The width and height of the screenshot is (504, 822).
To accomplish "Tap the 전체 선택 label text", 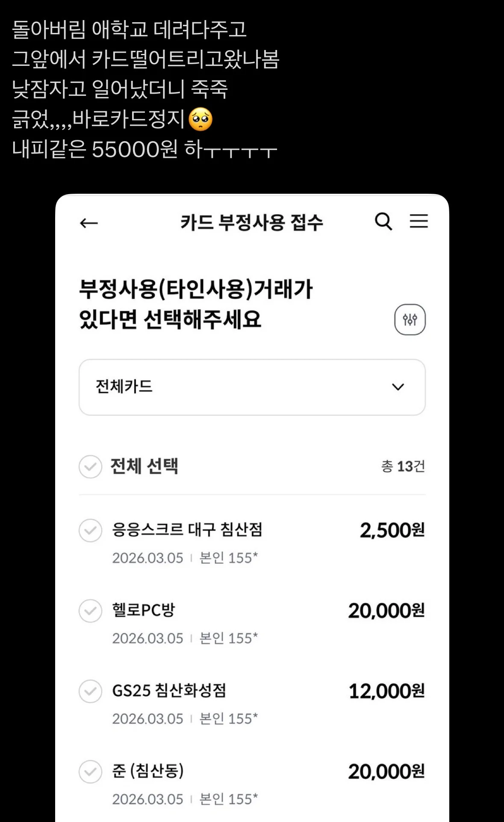I will click(144, 466).
